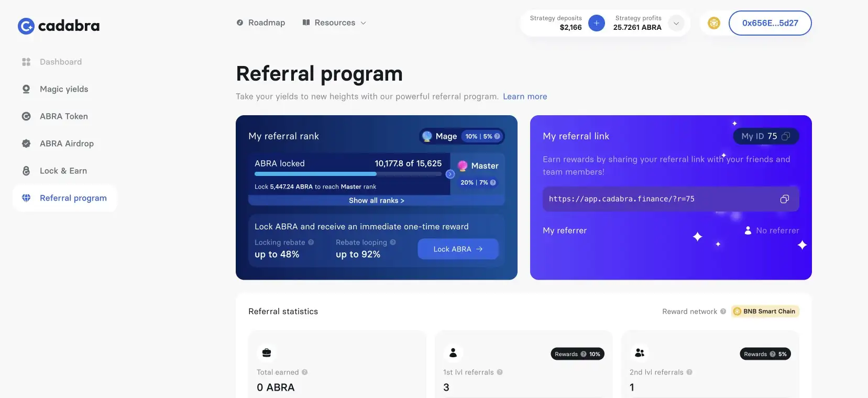Follow the Learn more link
Image resolution: width=868 pixels, height=398 pixels.
[x=524, y=96]
